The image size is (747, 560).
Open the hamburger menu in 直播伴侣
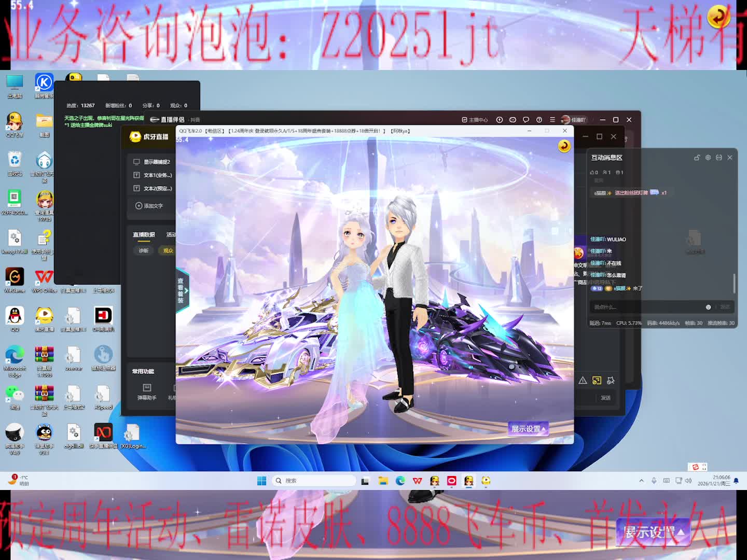pyautogui.click(x=552, y=120)
